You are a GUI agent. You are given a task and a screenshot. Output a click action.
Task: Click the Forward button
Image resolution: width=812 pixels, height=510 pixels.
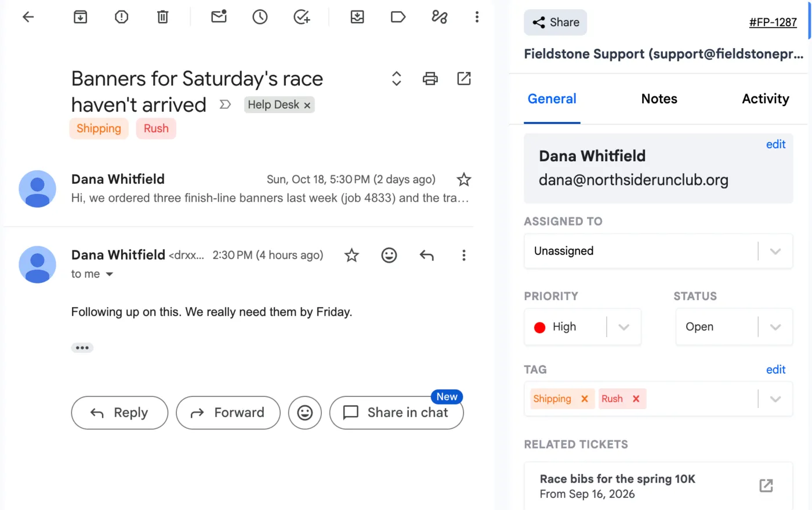click(x=228, y=413)
